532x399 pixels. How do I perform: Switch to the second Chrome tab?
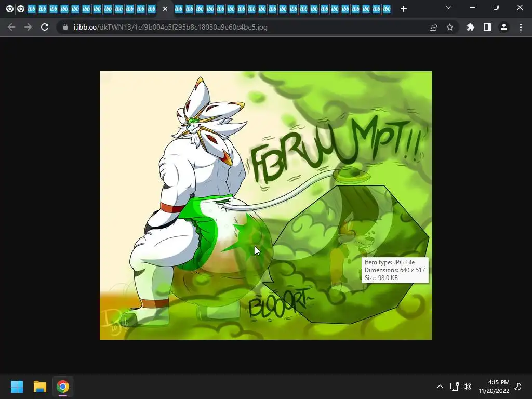pos(21,9)
